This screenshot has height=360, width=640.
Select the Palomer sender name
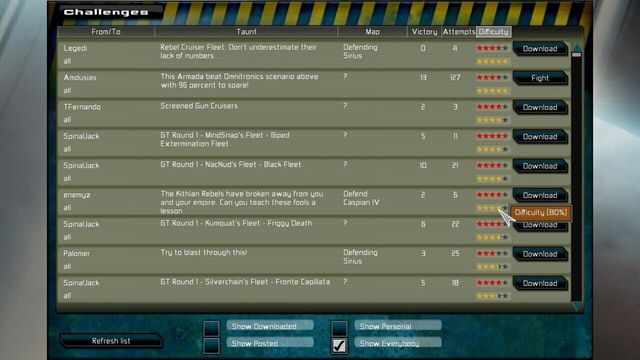[76, 253]
